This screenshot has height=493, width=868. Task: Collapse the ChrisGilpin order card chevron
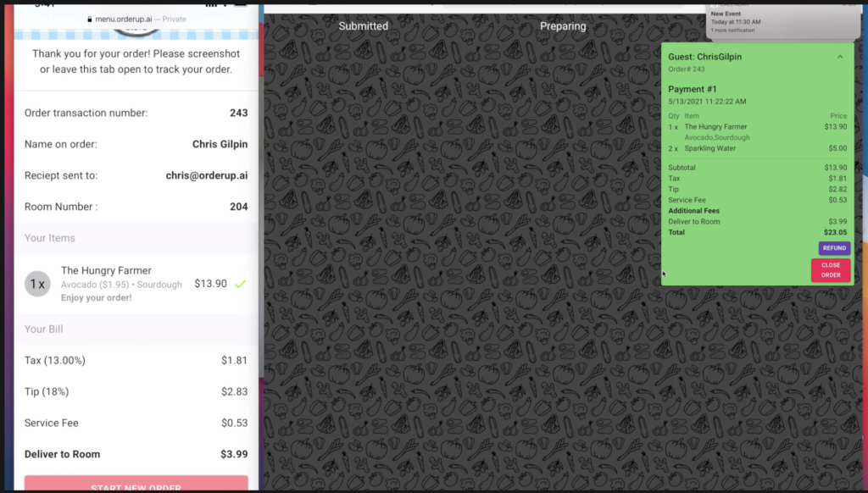coord(840,57)
